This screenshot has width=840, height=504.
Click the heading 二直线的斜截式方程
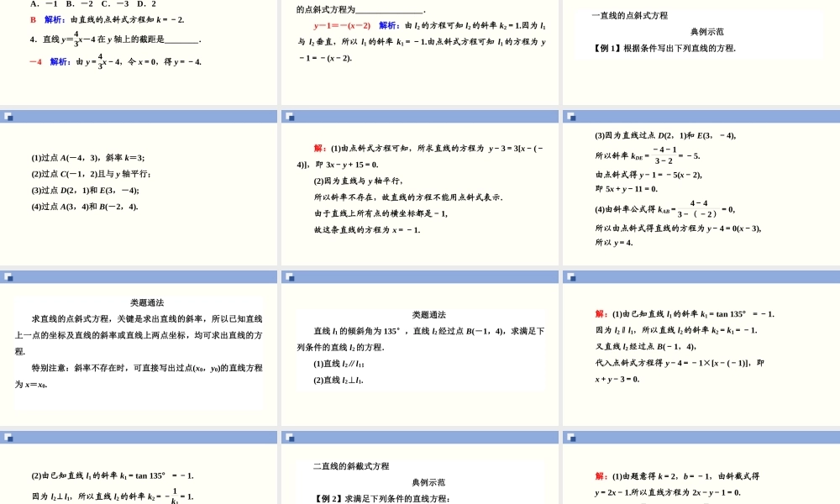coord(351,466)
